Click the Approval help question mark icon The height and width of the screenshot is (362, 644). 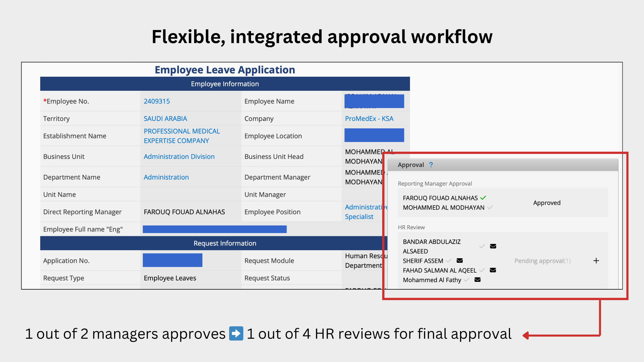point(431,165)
